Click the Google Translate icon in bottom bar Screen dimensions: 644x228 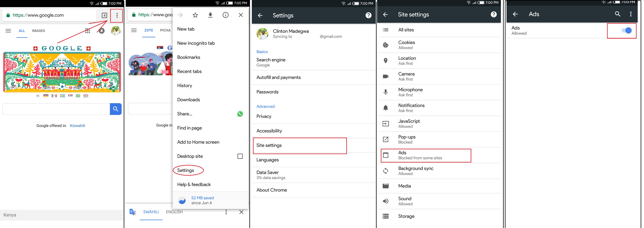(132, 212)
